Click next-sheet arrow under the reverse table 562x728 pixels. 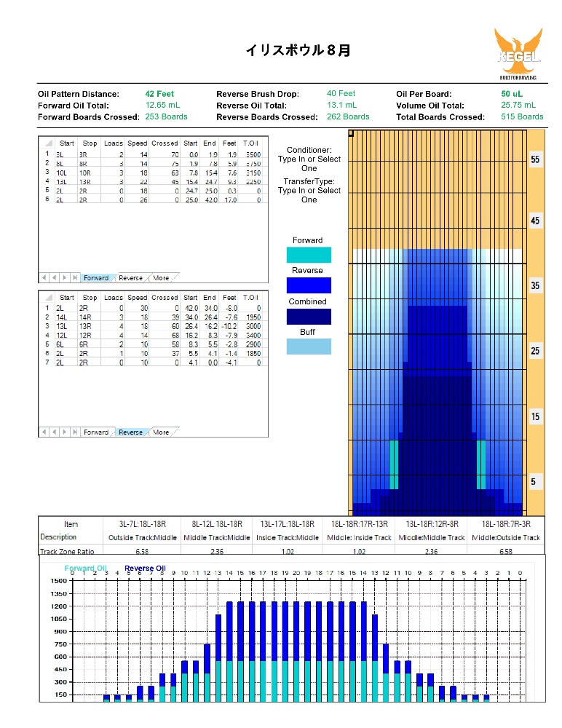(65, 432)
